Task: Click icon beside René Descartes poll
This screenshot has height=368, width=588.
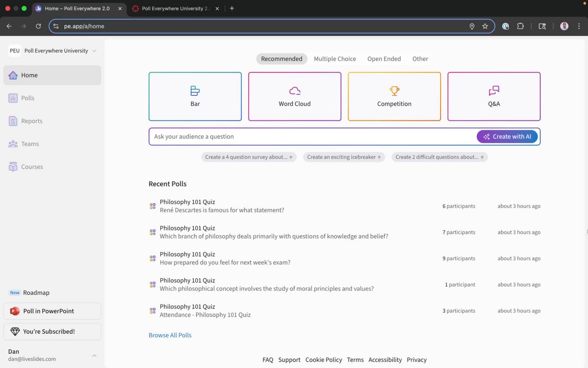Action: click(x=153, y=206)
